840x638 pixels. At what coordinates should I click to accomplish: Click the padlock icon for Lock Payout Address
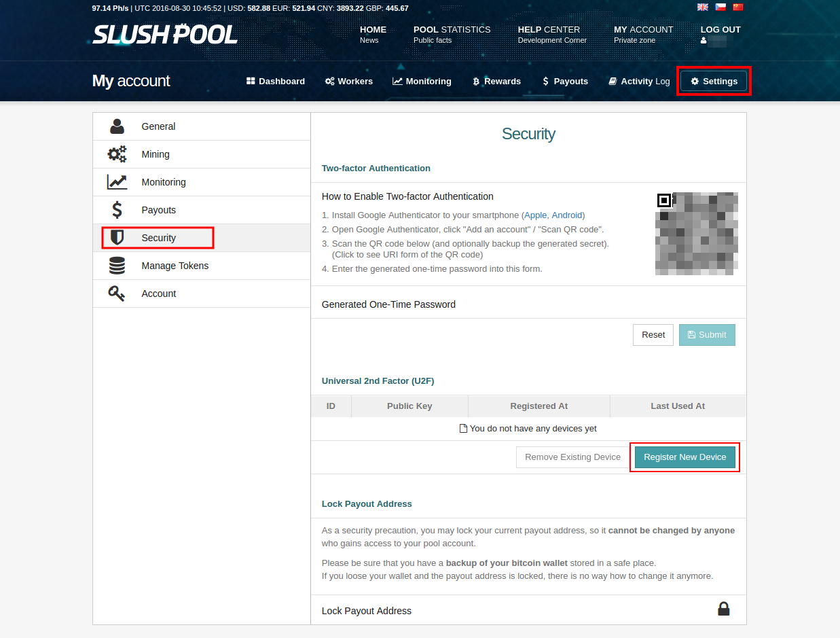pyautogui.click(x=723, y=608)
